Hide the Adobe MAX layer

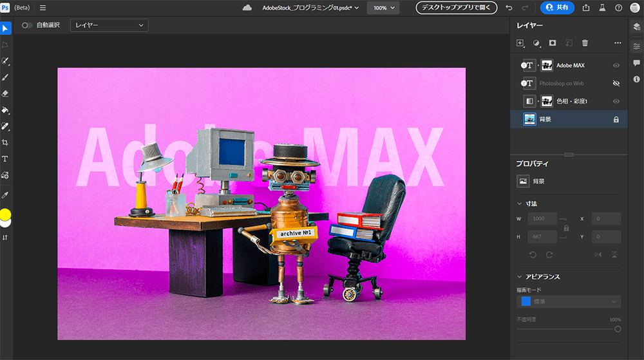coord(616,65)
